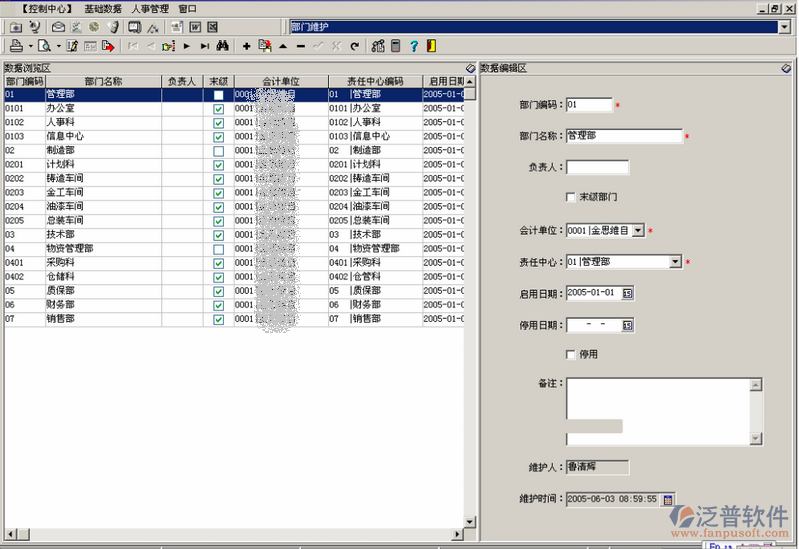Image resolution: width=799 pixels, height=549 pixels.
Task: Click the blue question mark help icon
Action: click(x=413, y=46)
